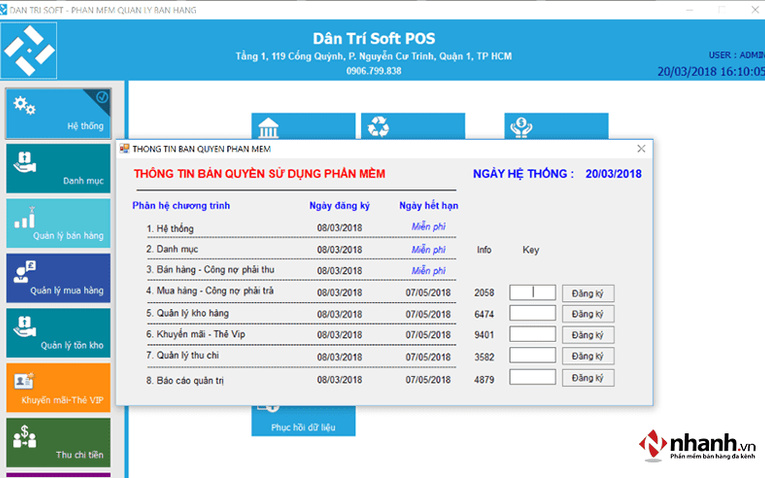Close the main application window
This screenshot has width=765, height=478.
click(x=755, y=9)
